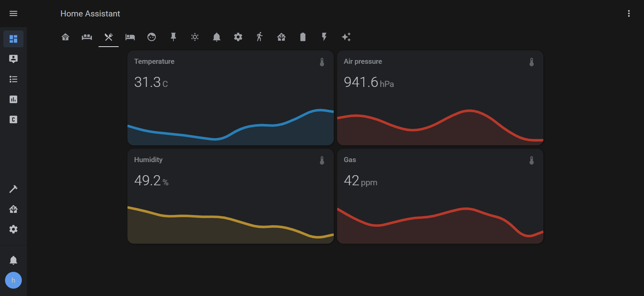Image resolution: width=644 pixels, height=296 pixels.
Task: Open the Gas card title
Action: (x=350, y=160)
